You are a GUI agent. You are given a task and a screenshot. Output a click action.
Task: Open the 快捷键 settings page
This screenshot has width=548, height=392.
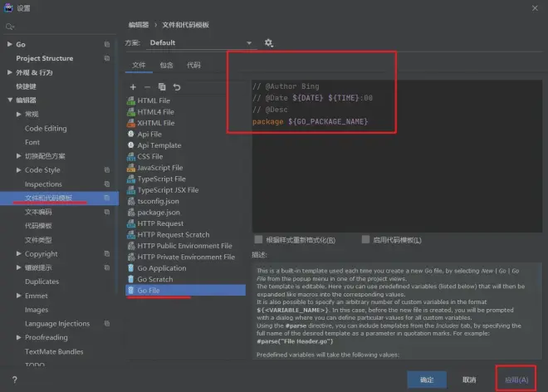click(27, 86)
